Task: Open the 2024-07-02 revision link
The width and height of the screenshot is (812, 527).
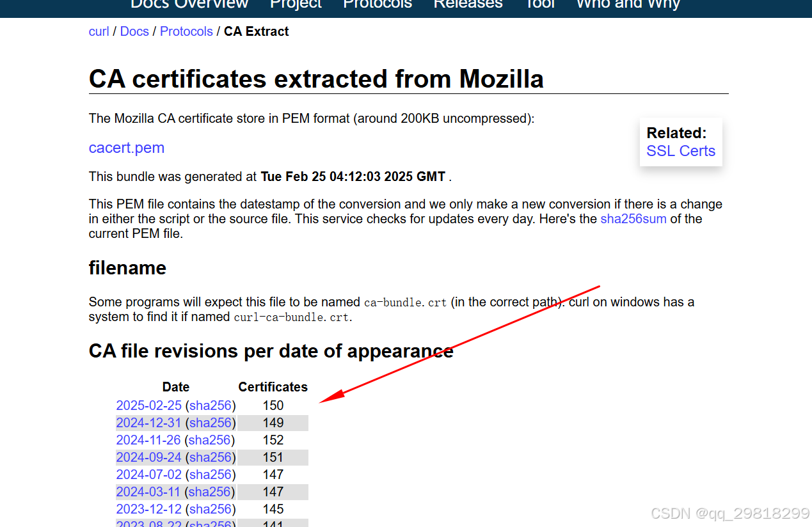Action: coord(149,475)
